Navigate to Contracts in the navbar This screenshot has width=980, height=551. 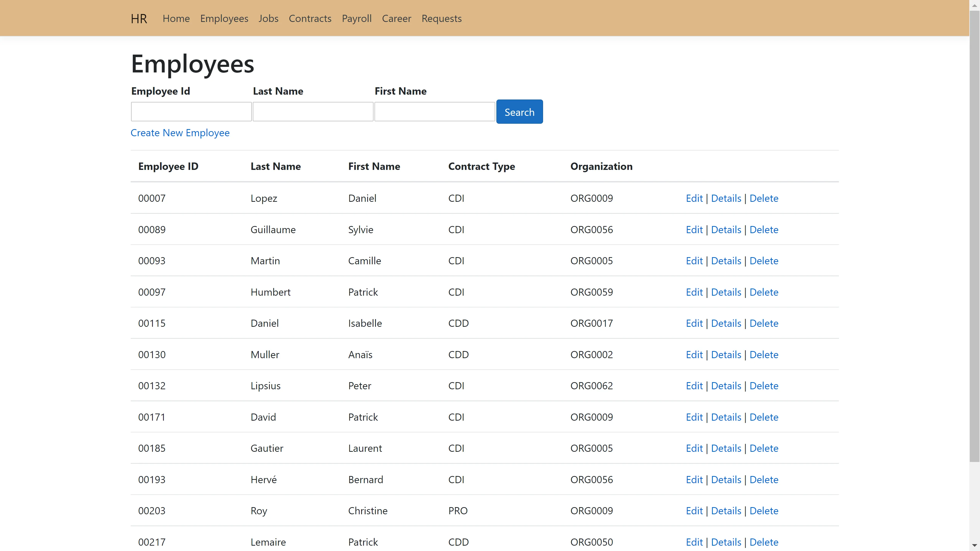(x=310, y=19)
